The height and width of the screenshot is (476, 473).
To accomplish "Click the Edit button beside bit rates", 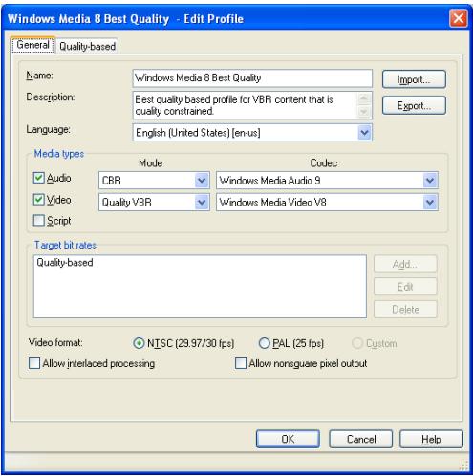I will [x=405, y=287].
